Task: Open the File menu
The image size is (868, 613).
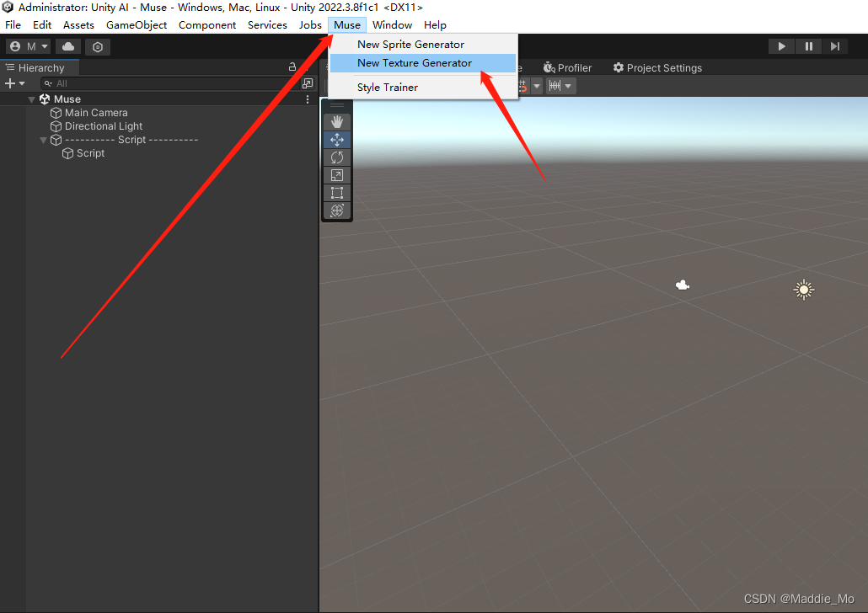Action: pos(13,25)
